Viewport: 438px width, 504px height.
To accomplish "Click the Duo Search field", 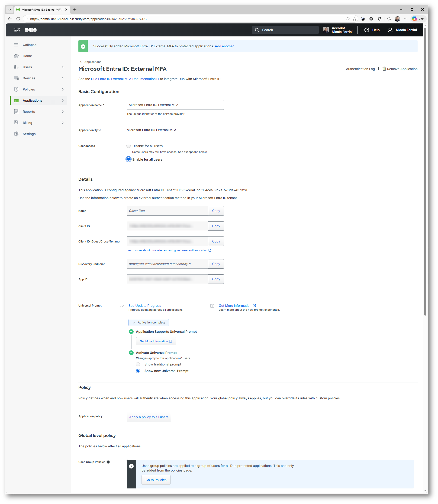I will [285, 30].
